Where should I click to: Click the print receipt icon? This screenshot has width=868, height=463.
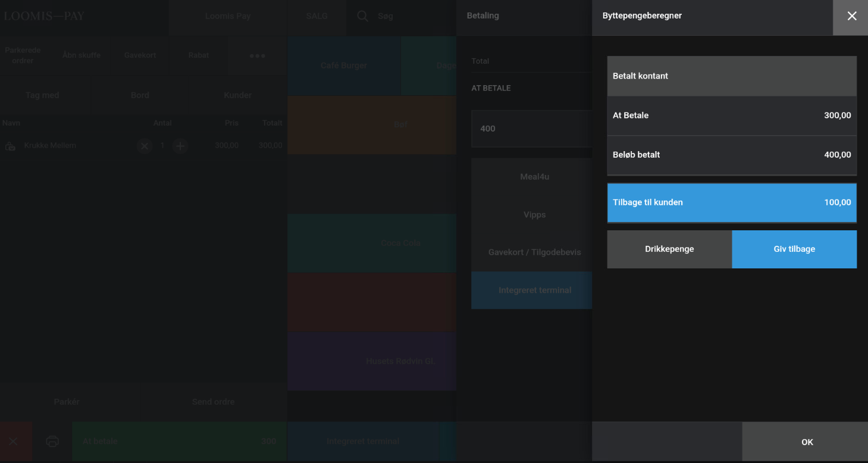click(52, 442)
